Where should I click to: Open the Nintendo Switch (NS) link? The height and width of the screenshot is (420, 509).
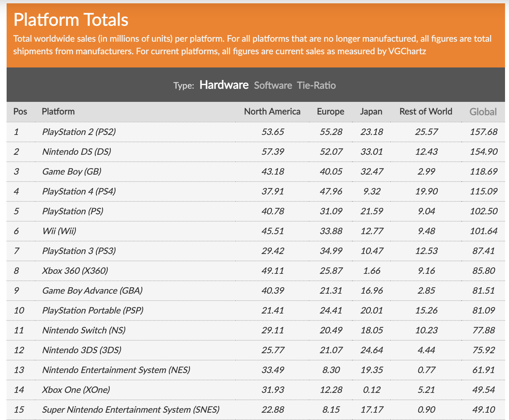(x=84, y=330)
